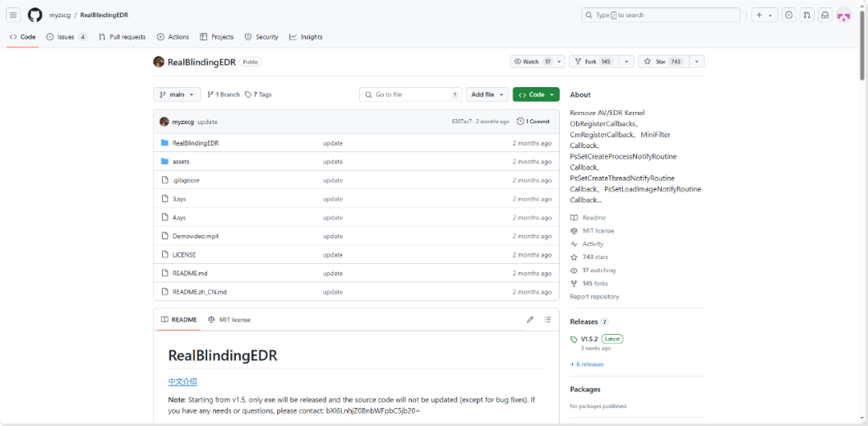The height and width of the screenshot is (426, 868).
Task: Open the 中文介绍 link in README
Action: (182, 382)
